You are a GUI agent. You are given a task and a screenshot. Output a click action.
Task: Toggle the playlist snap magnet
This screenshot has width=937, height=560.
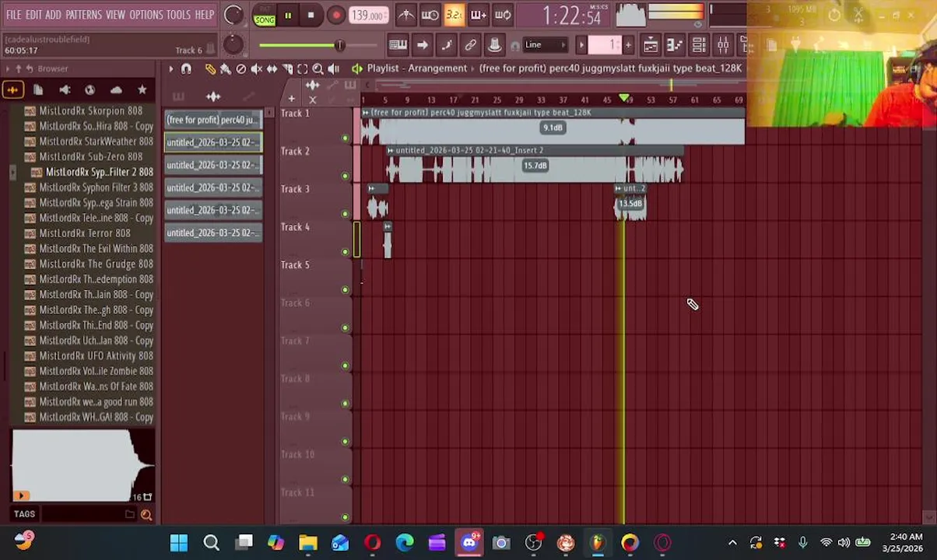click(x=186, y=68)
